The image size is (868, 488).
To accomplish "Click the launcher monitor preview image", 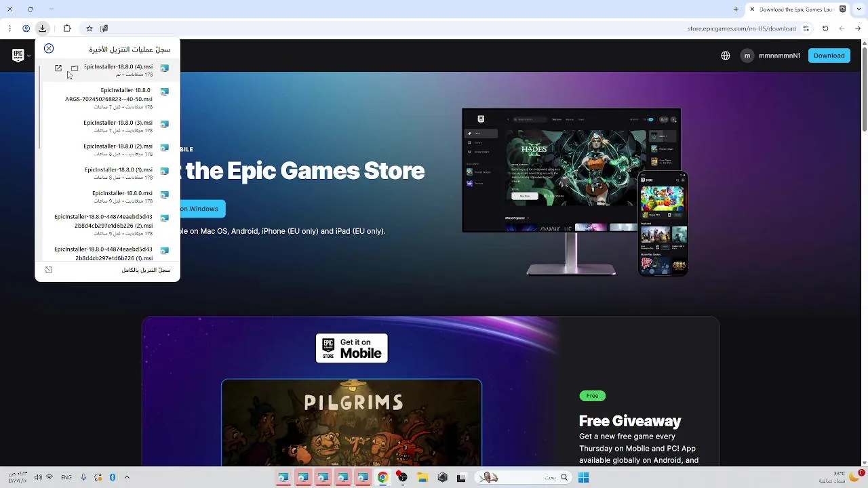I will pos(571,170).
